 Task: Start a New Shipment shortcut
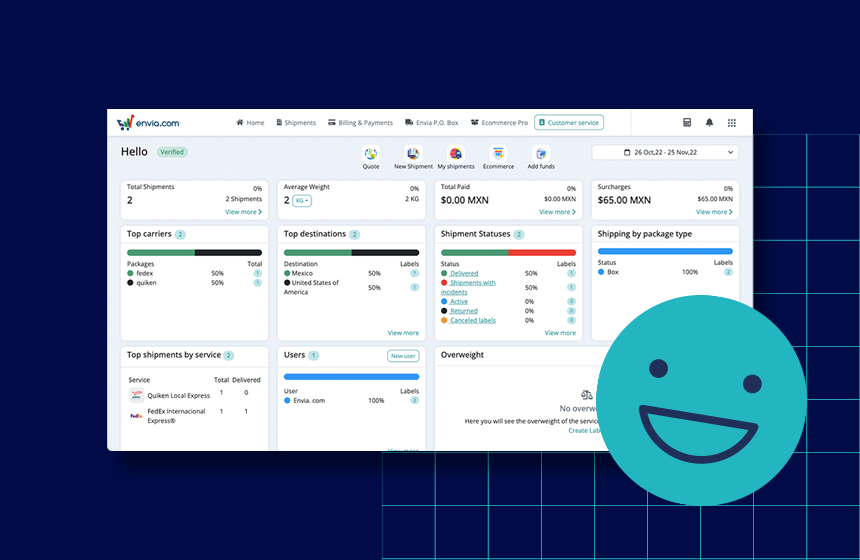tap(413, 154)
